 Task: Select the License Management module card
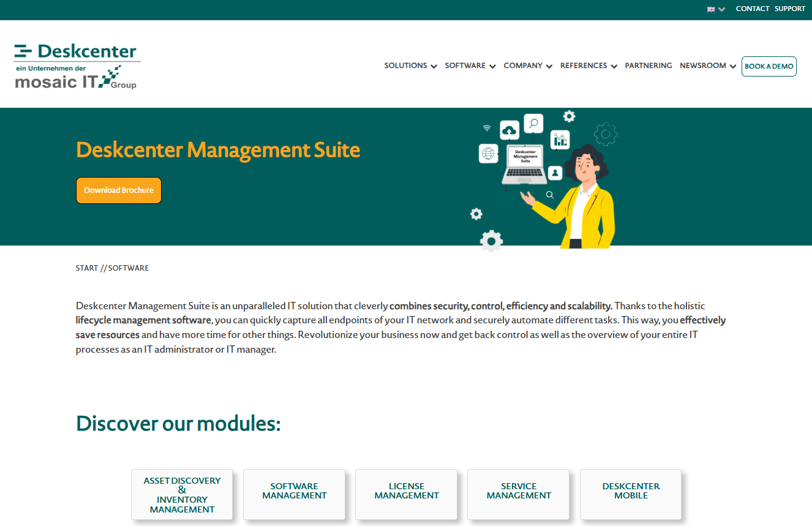tap(407, 491)
